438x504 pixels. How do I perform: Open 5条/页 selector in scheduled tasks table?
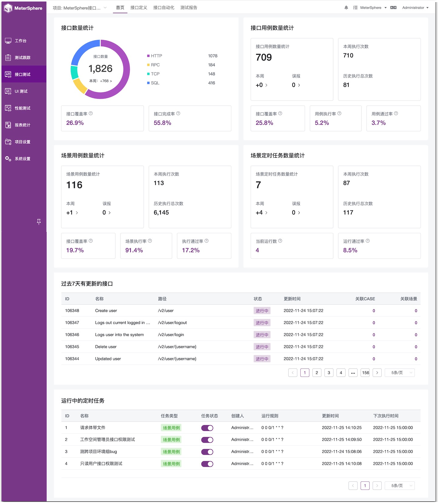pyautogui.click(x=400, y=486)
